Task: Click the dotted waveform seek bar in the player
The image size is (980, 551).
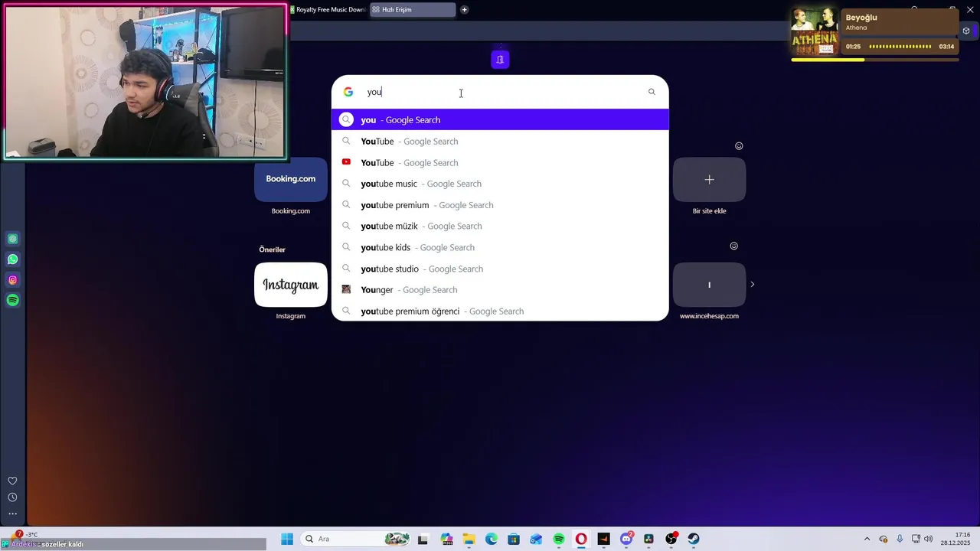Action: click(900, 47)
